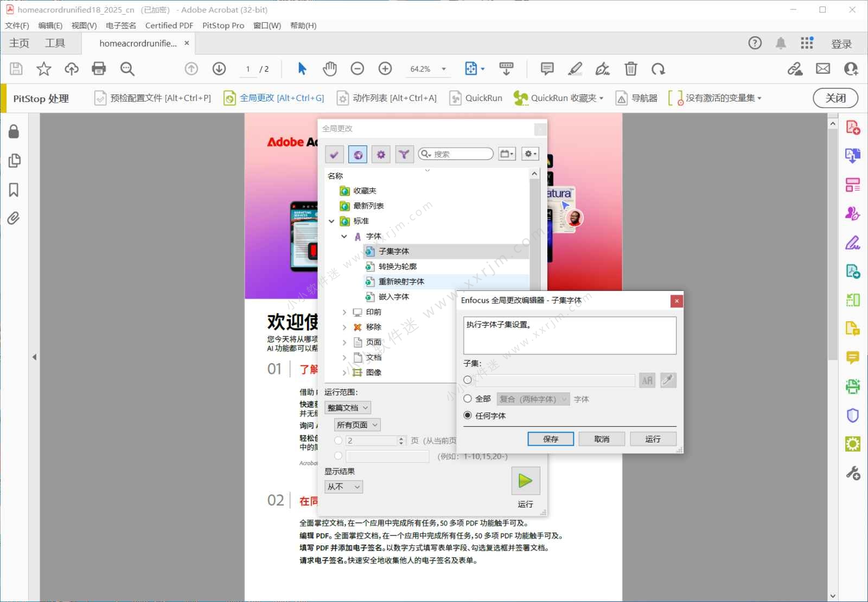Open the PitStop Pro menu
Viewport: 868px width, 602px height.
pyautogui.click(x=223, y=26)
